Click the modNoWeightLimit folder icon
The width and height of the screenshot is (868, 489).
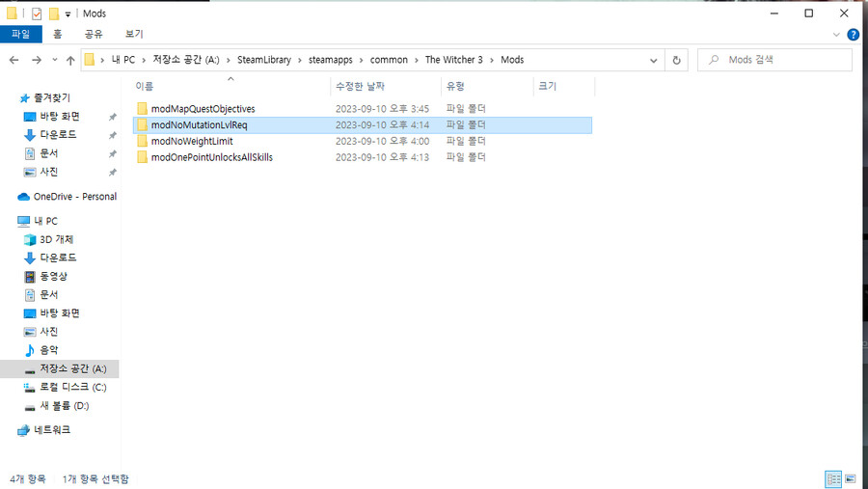click(142, 141)
